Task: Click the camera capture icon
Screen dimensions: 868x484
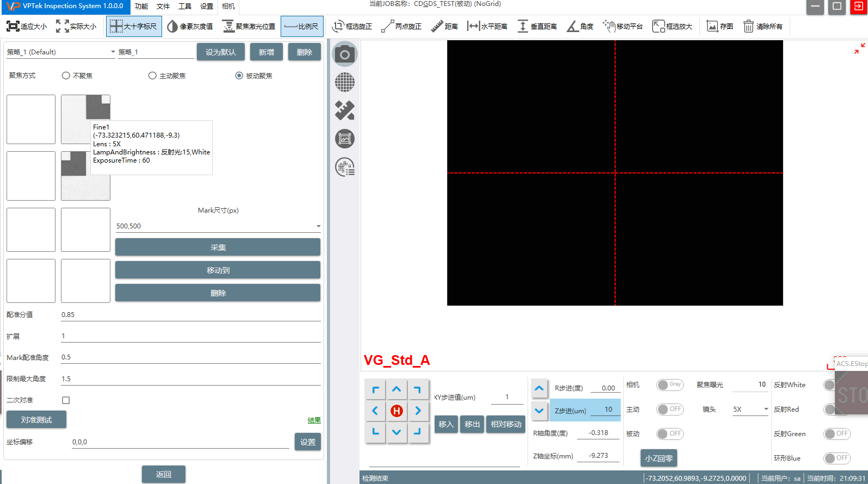Action: click(x=345, y=54)
